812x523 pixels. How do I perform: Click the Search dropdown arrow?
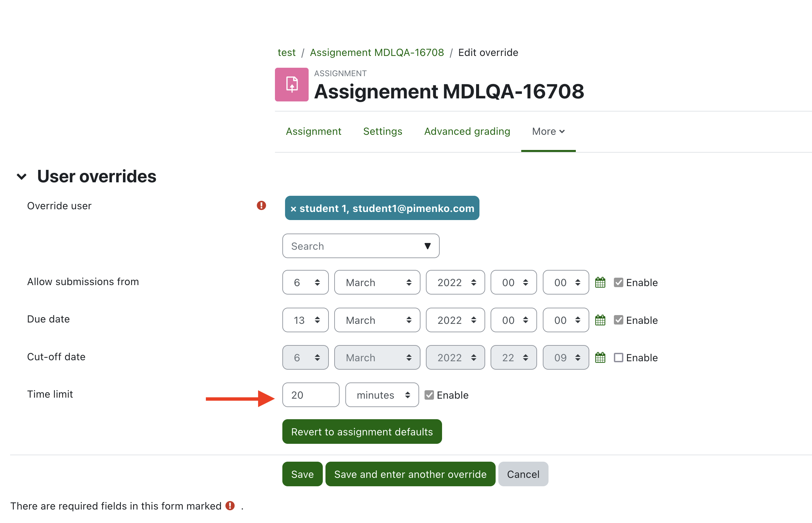(427, 246)
